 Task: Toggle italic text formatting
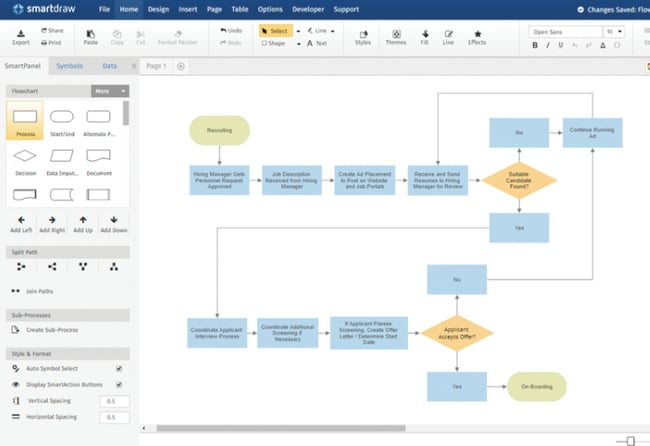(549, 45)
